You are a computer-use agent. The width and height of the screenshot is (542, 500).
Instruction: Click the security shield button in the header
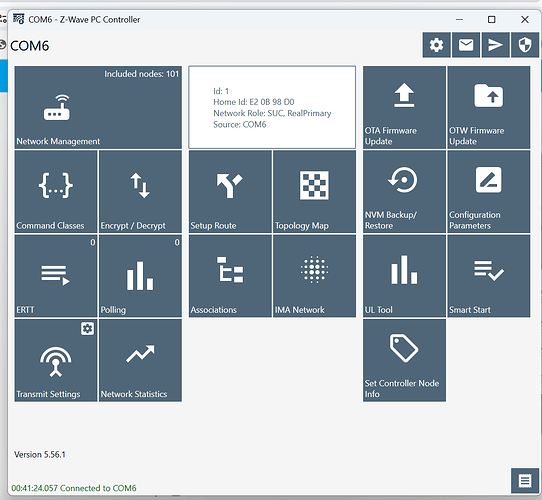coord(525,45)
